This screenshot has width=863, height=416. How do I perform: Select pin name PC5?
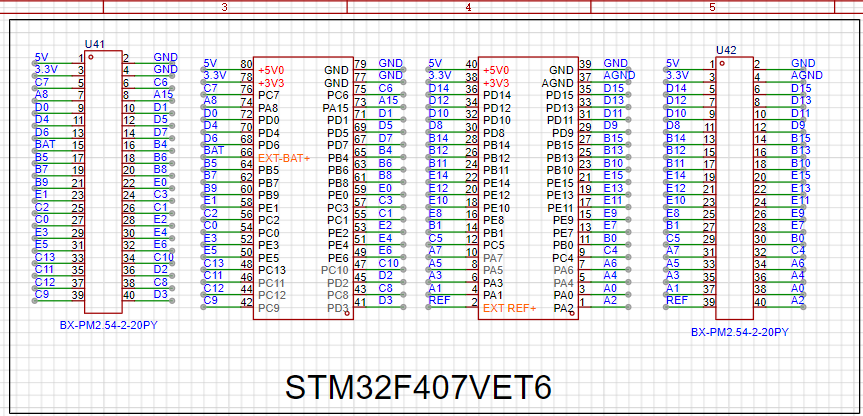pyautogui.click(x=494, y=245)
